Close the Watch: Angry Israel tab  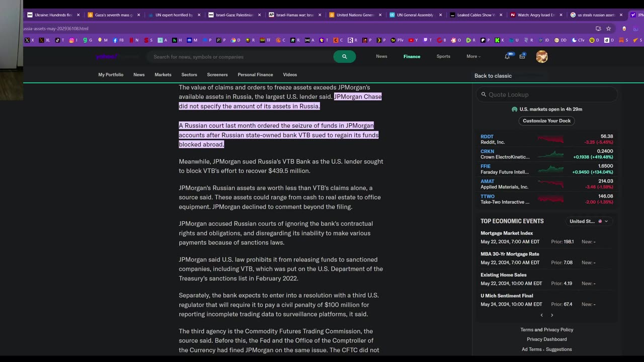(561, 15)
